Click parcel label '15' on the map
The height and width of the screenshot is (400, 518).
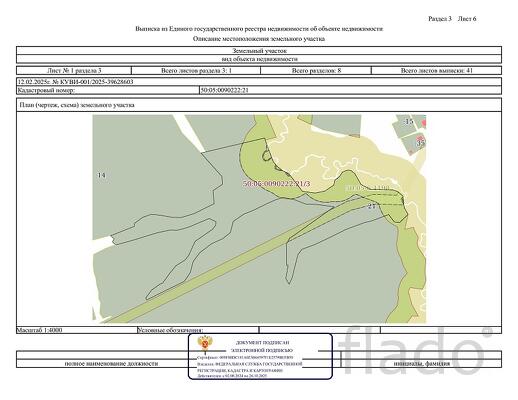(x=409, y=122)
